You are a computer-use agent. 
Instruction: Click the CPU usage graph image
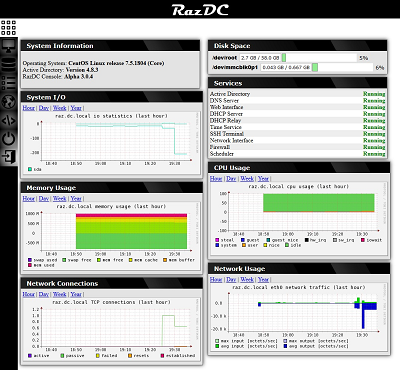pos(299,216)
